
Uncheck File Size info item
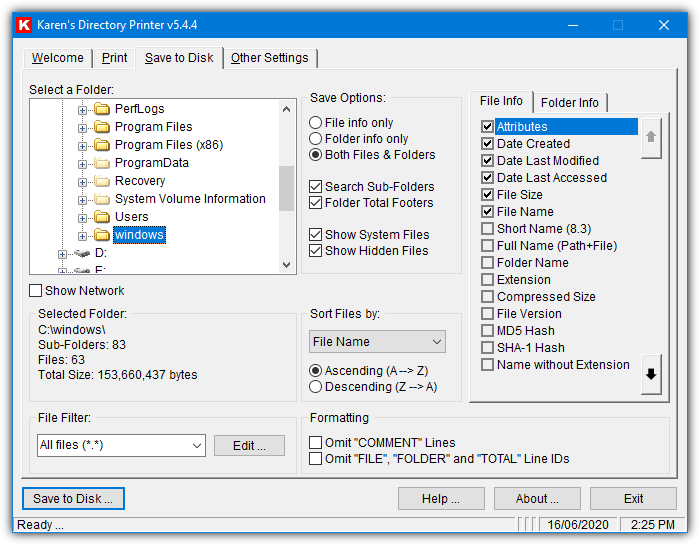tap(487, 195)
